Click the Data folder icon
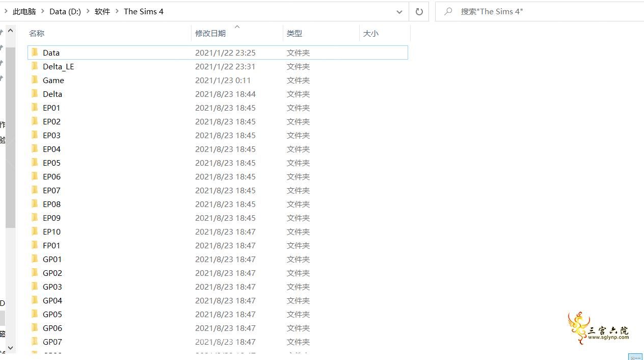Image resolution: width=644 pixels, height=360 pixels. point(35,53)
